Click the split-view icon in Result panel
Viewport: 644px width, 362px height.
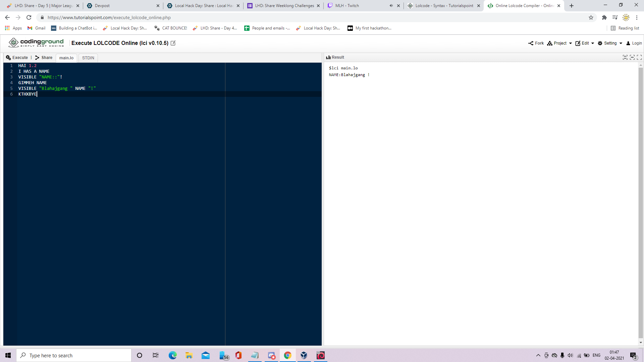pos(625,57)
